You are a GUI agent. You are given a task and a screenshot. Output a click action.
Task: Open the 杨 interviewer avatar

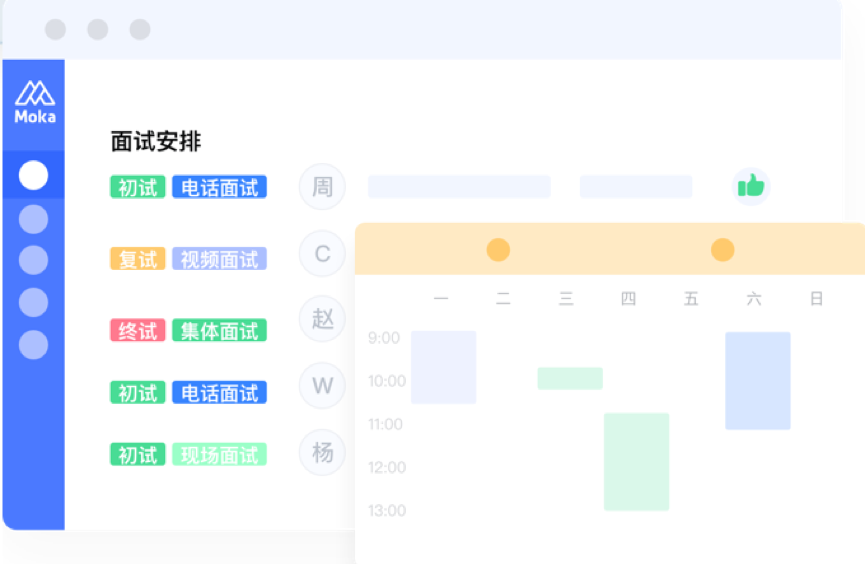point(323,453)
